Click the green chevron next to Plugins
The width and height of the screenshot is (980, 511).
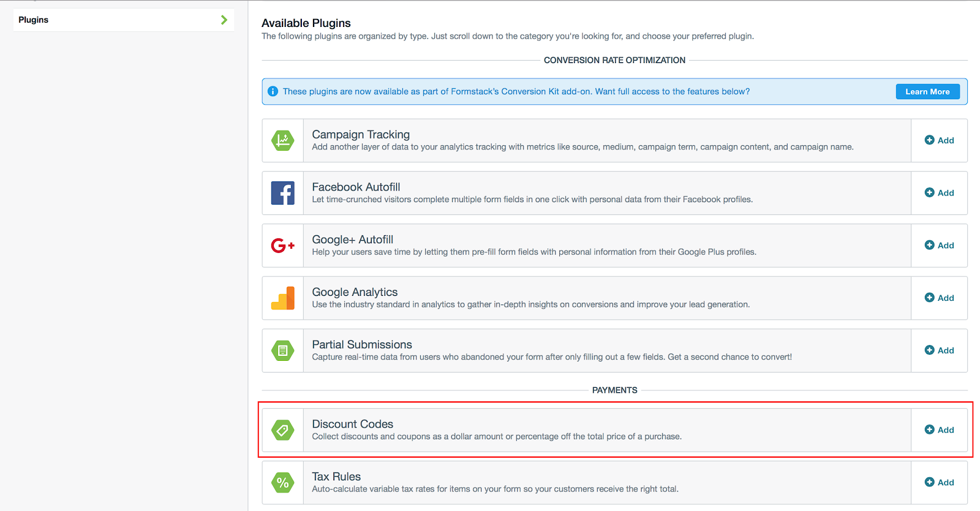click(224, 19)
